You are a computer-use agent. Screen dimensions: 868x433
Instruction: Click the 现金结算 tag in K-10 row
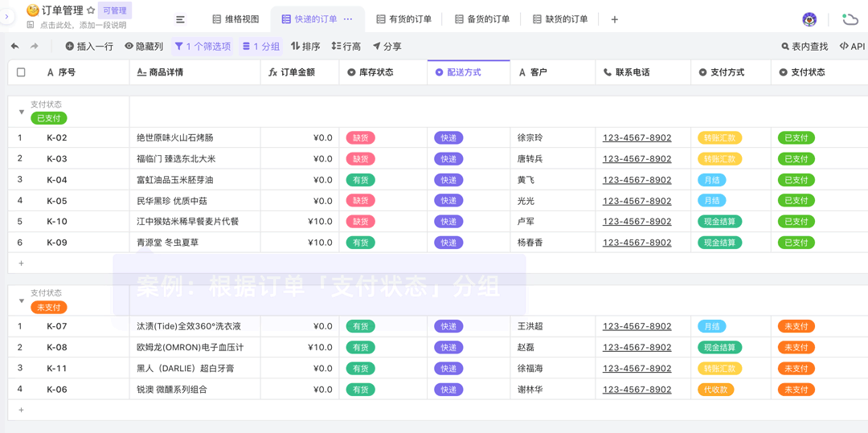click(719, 222)
